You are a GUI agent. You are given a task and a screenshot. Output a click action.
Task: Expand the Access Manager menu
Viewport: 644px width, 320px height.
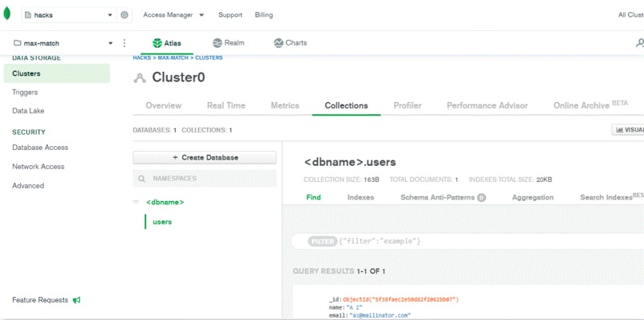173,15
